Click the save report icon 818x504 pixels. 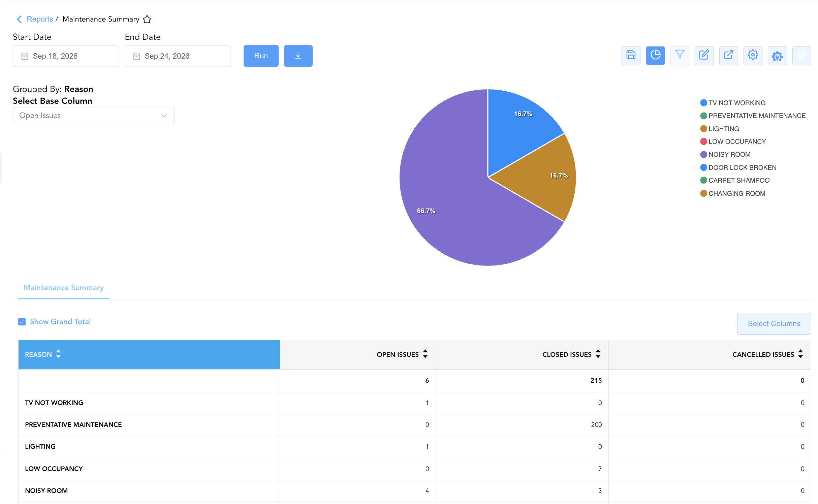631,56
